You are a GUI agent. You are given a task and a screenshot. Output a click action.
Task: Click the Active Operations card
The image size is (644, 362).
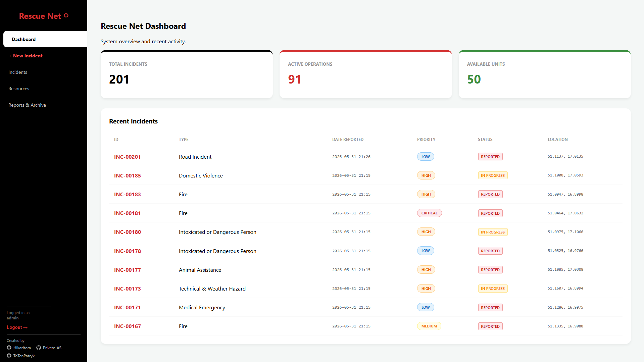coord(365,74)
